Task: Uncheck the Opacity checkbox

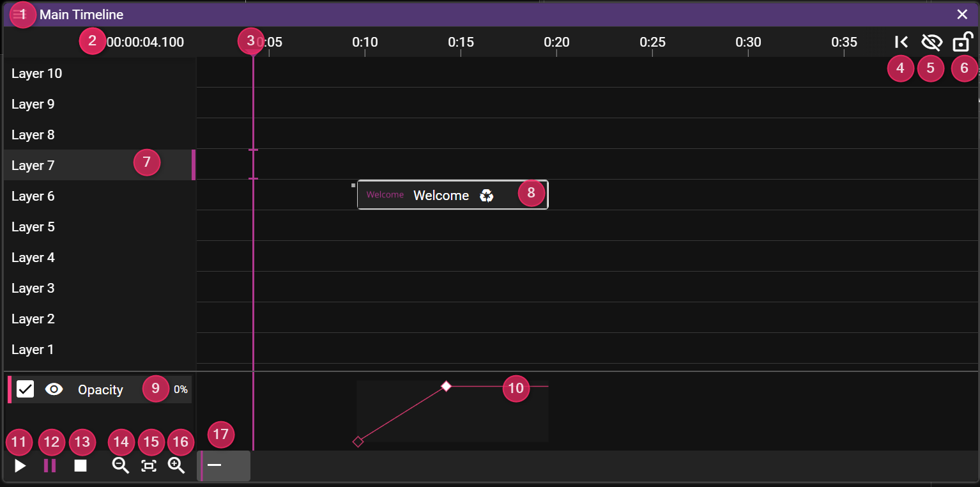Action: point(25,389)
